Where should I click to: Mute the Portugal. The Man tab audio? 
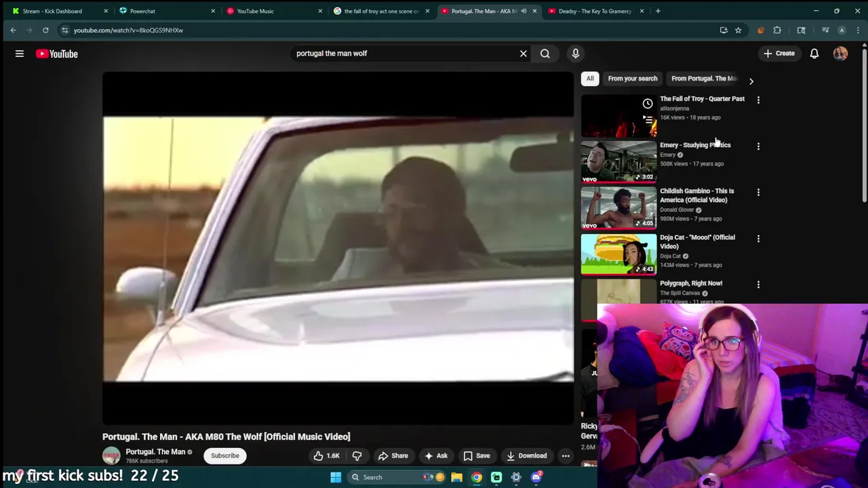pos(524,11)
